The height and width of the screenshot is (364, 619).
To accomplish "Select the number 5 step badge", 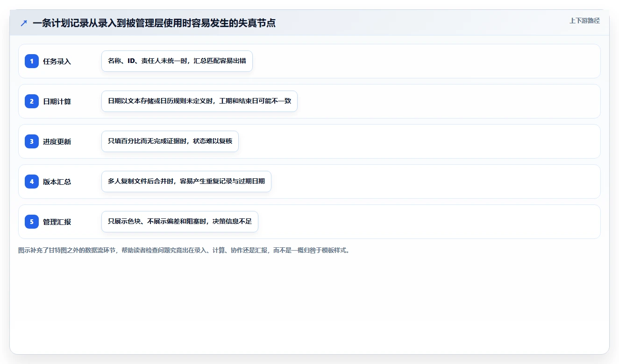I will [32, 222].
